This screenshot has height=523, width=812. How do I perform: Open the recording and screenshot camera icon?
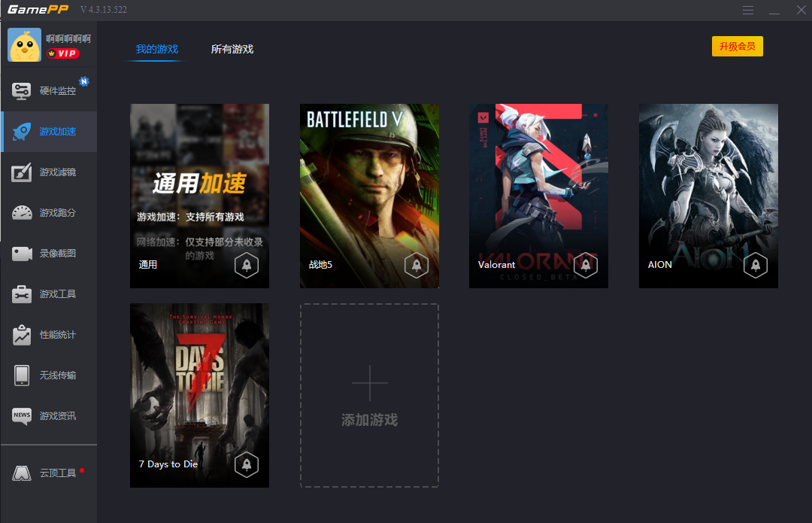tap(22, 254)
